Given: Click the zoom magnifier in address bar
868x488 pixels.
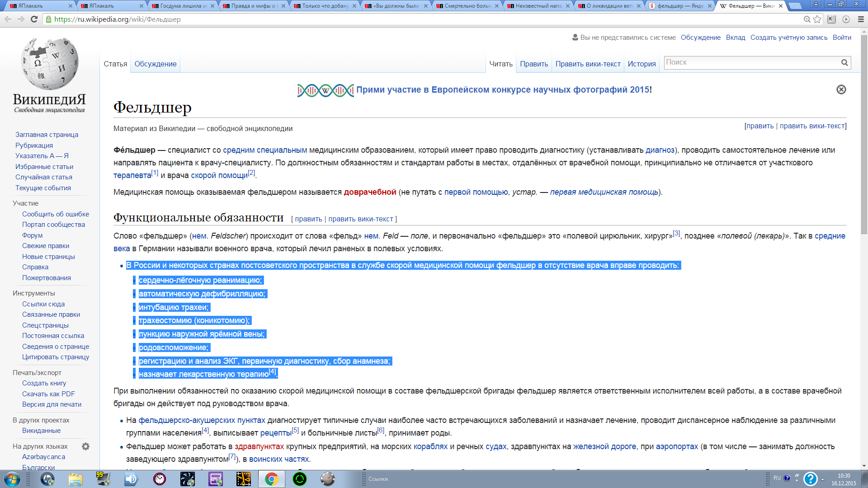Looking at the screenshot, I should coord(807,19).
